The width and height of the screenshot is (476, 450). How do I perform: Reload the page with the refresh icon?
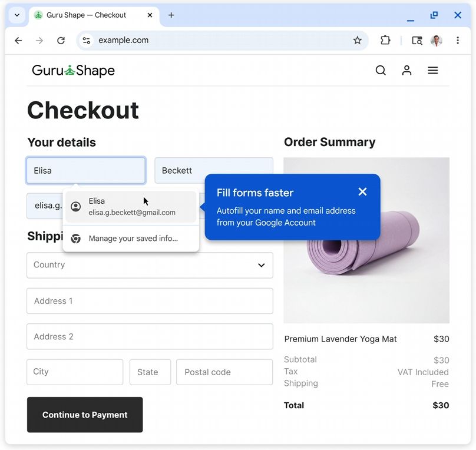pos(61,41)
